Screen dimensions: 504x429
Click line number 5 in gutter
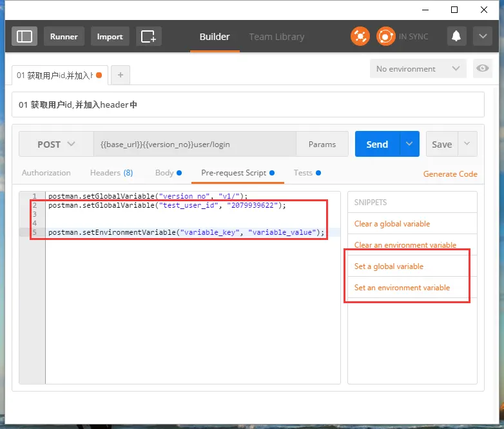(x=34, y=232)
